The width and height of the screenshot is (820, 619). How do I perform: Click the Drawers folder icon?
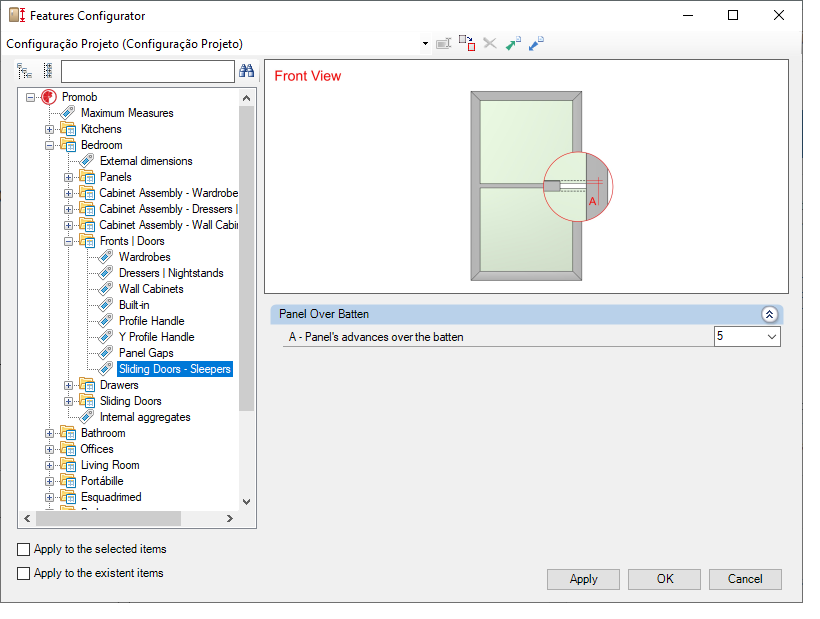point(87,385)
